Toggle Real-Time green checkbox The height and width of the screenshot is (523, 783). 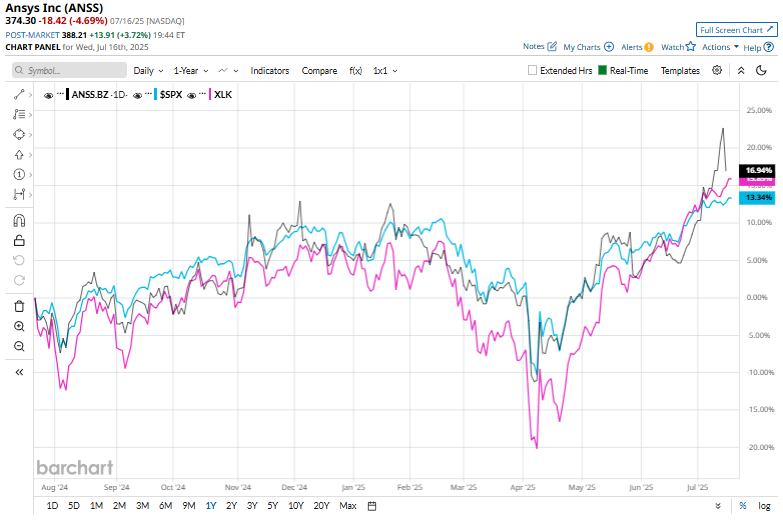tap(602, 70)
